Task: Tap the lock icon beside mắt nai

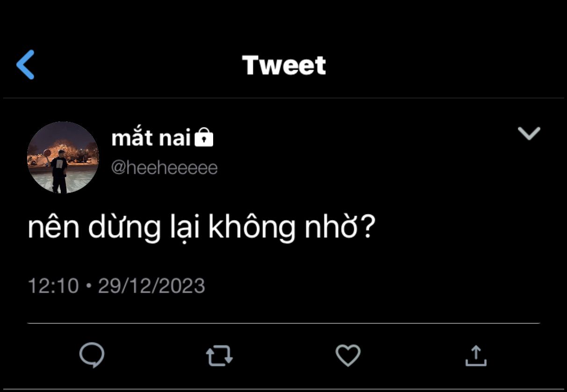Action: pos(204,138)
